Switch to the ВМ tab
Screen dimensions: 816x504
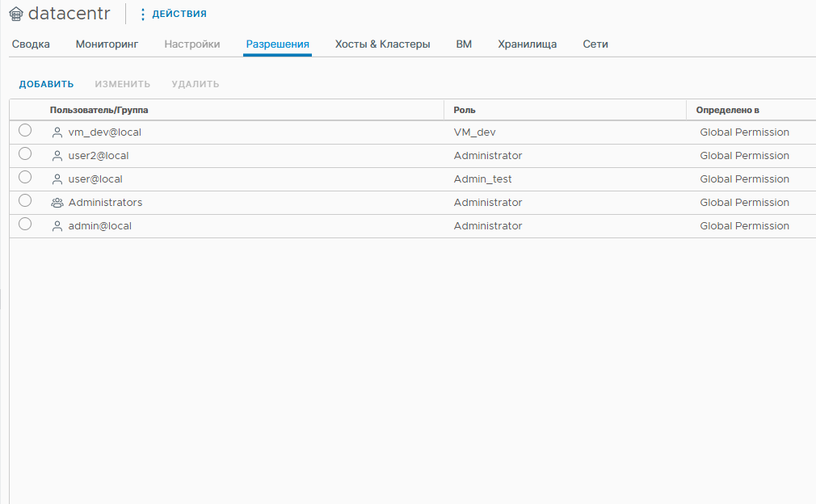pos(464,44)
